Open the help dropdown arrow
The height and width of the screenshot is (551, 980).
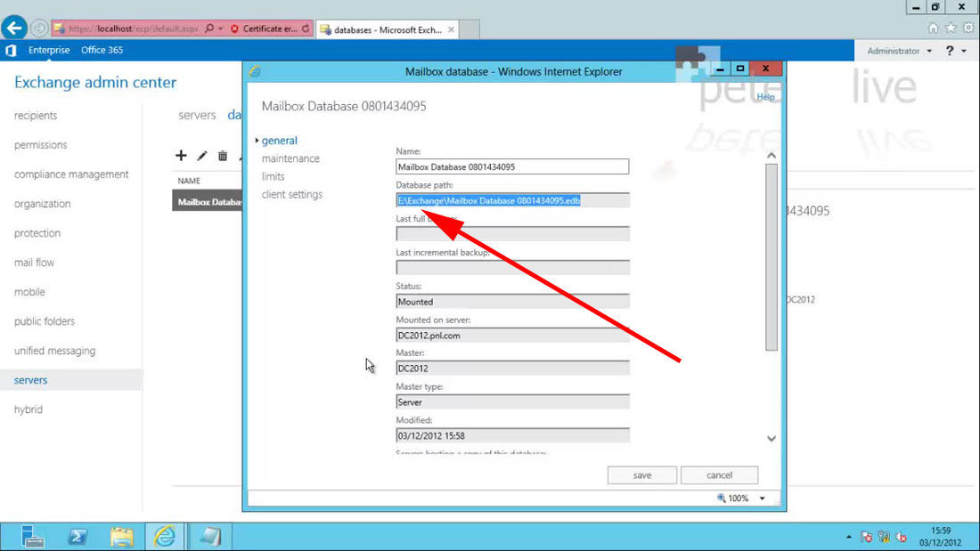pos(964,51)
